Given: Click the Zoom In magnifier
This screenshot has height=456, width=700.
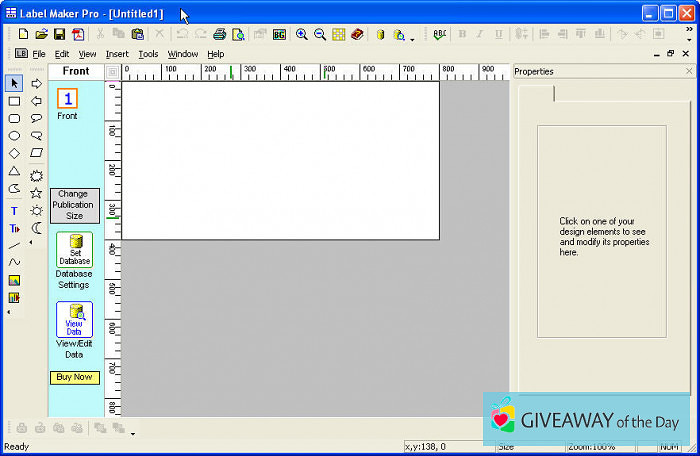Looking at the screenshot, I should click(301, 34).
